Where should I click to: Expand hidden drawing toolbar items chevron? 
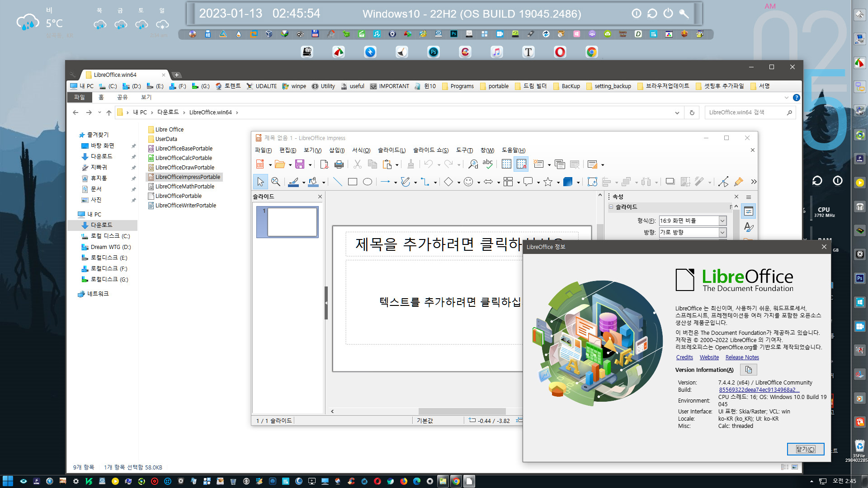tap(753, 182)
